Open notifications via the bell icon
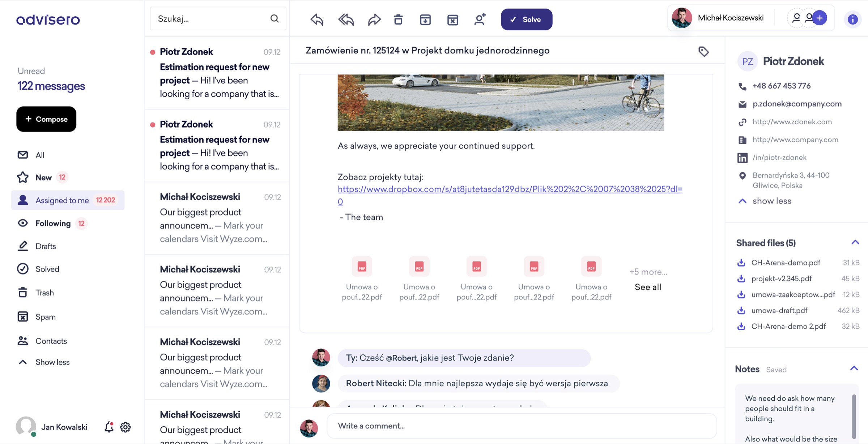This screenshot has height=444, width=868. 108,427
